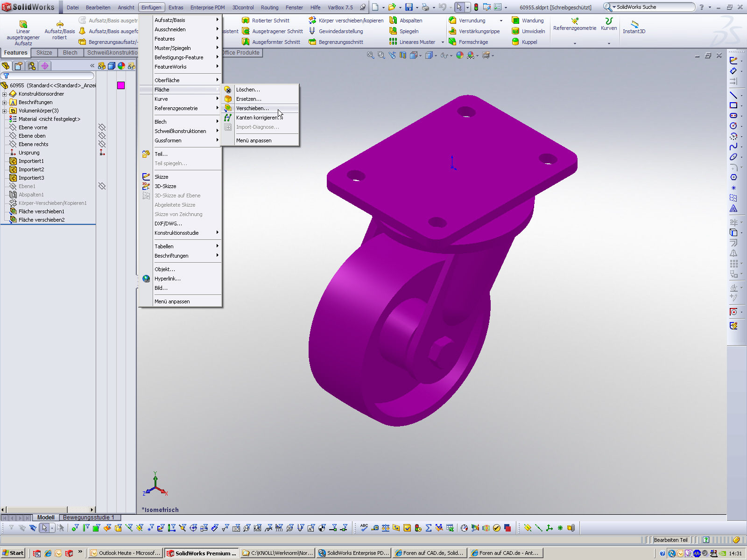
Task: Open the Oberfläche submenu
Action: point(180,80)
